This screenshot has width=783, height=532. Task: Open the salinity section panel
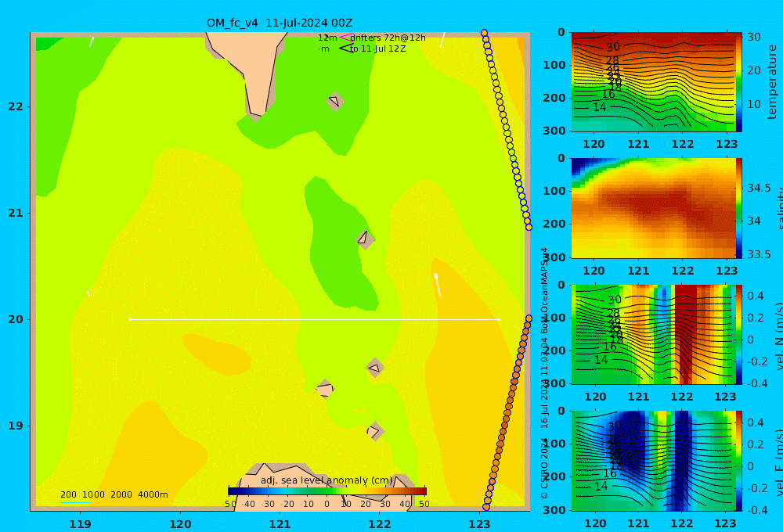653,208
